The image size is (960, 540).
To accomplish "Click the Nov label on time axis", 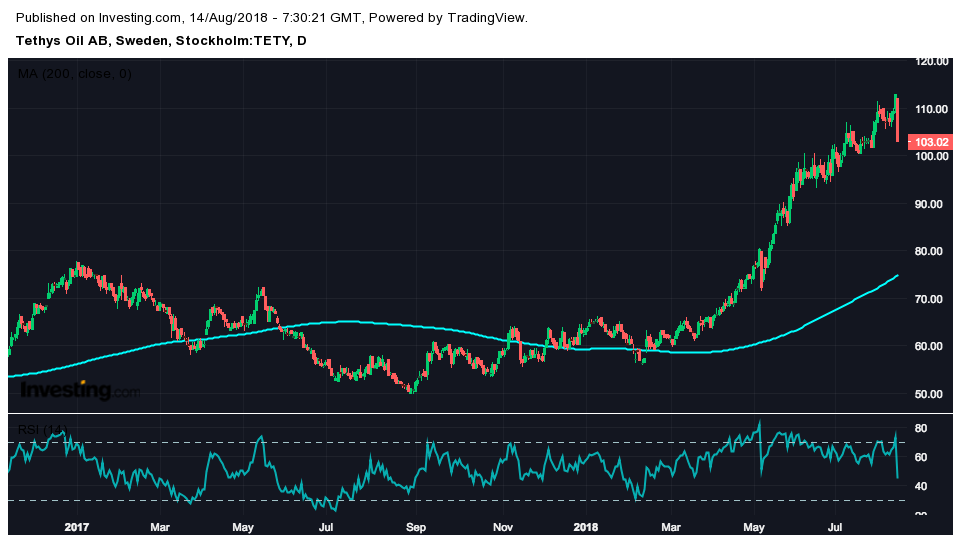I will pyautogui.click(x=503, y=527).
